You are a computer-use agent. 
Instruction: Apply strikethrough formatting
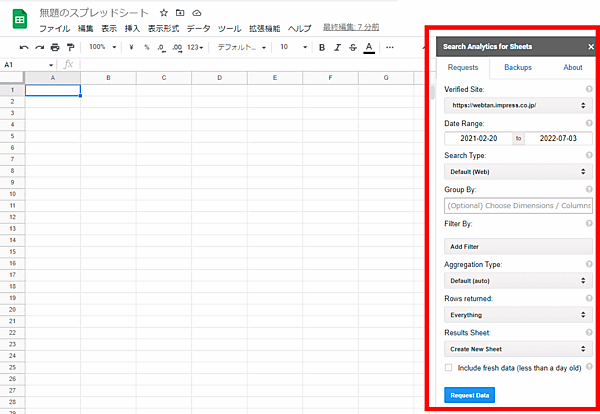pyautogui.click(x=353, y=47)
